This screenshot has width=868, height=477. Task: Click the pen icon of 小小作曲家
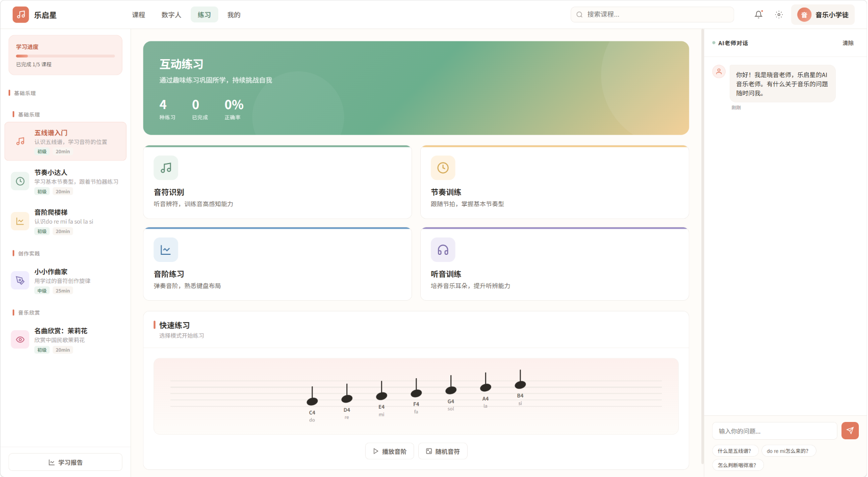(x=20, y=280)
